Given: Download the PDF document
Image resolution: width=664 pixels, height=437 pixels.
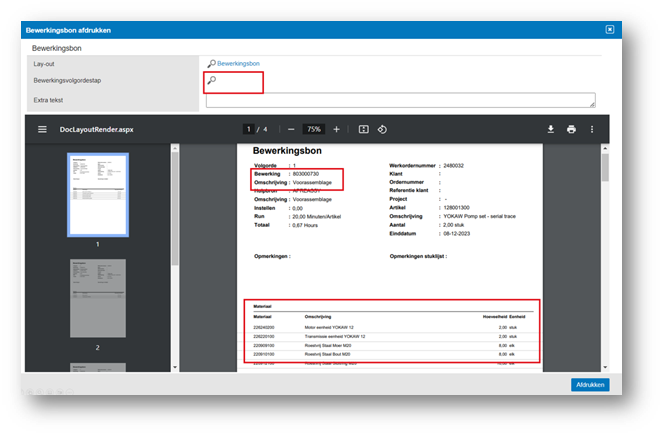Looking at the screenshot, I should [550, 129].
